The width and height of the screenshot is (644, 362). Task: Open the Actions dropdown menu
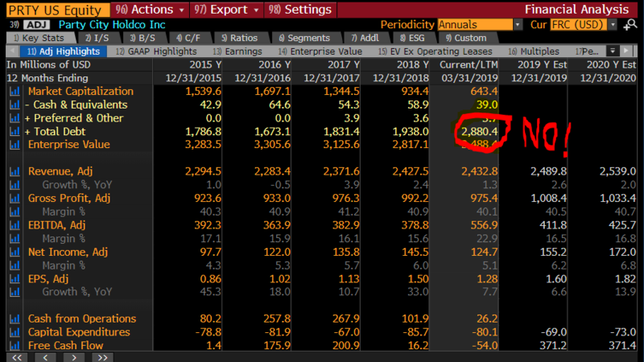[x=151, y=10]
